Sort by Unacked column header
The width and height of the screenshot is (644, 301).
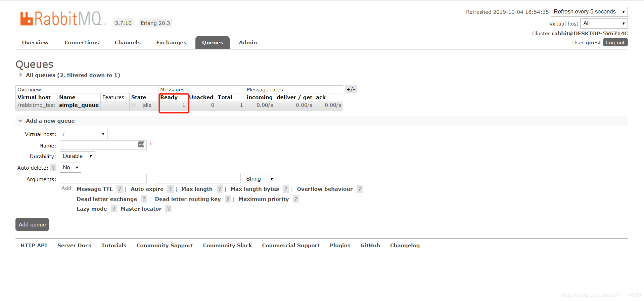pyautogui.click(x=201, y=97)
